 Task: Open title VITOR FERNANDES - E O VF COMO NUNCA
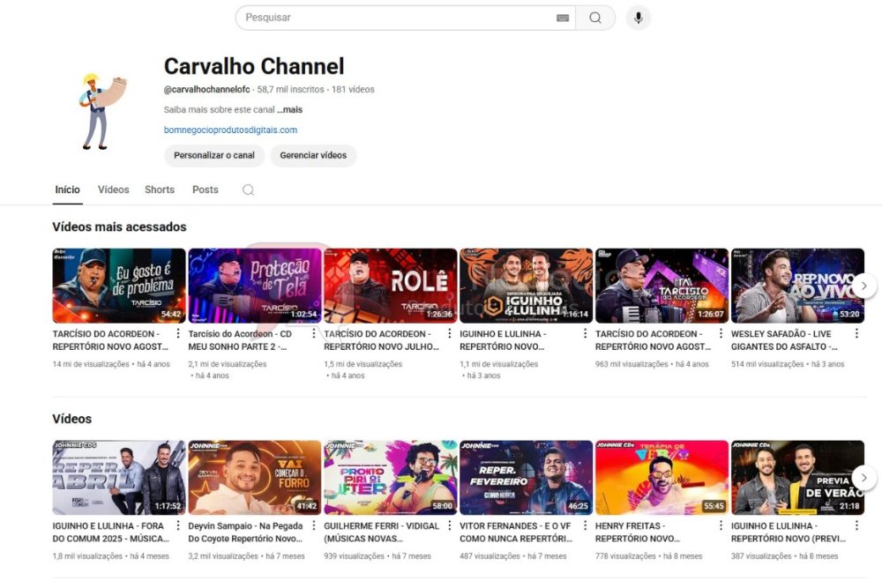point(516,532)
